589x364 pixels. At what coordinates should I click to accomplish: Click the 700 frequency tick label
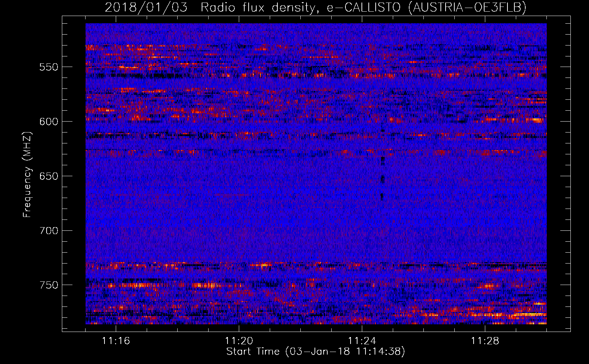point(49,231)
